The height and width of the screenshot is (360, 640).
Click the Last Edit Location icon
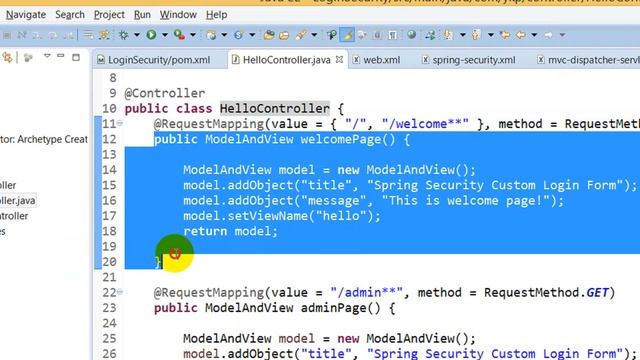(505, 35)
